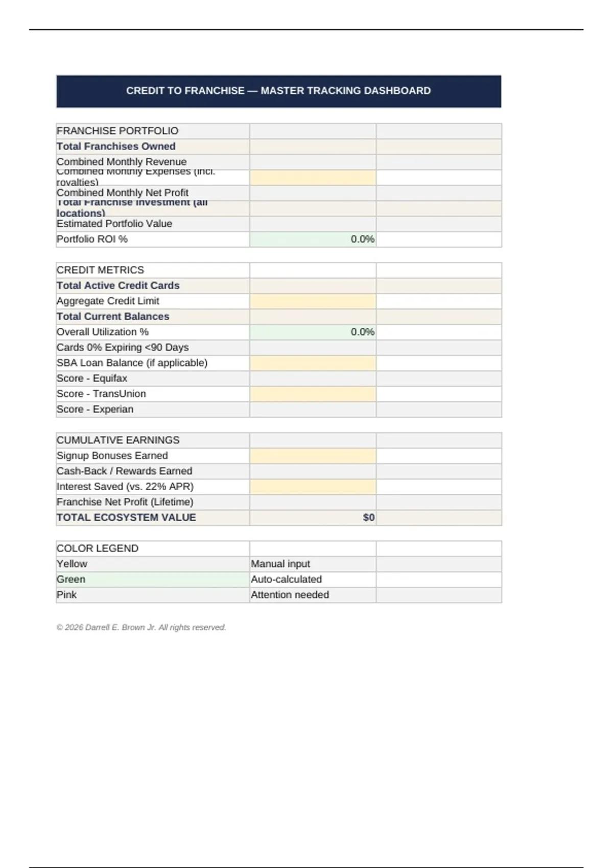The width and height of the screenshot is (613, 868).
Task: Click the copyright Darrell E. Brown Jr. text
Action: coord(141,628)
